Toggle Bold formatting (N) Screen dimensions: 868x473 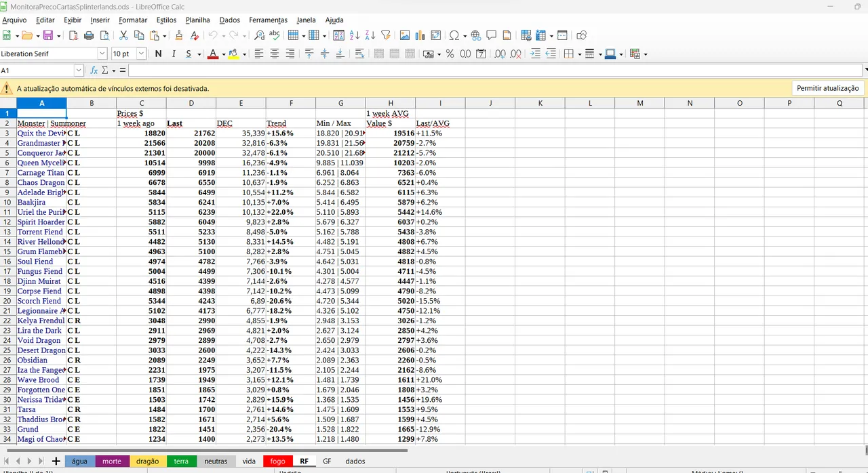point(158,54)
